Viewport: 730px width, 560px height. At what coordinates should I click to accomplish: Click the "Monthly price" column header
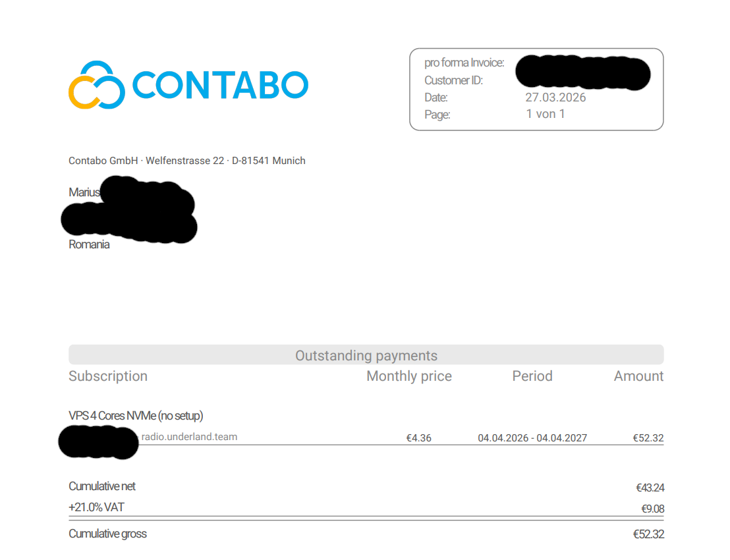tap(408, 376)
